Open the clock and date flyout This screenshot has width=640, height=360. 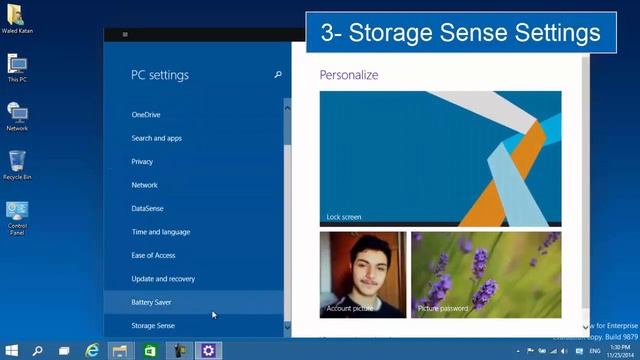pyautogui.click(x=620, y=351)
